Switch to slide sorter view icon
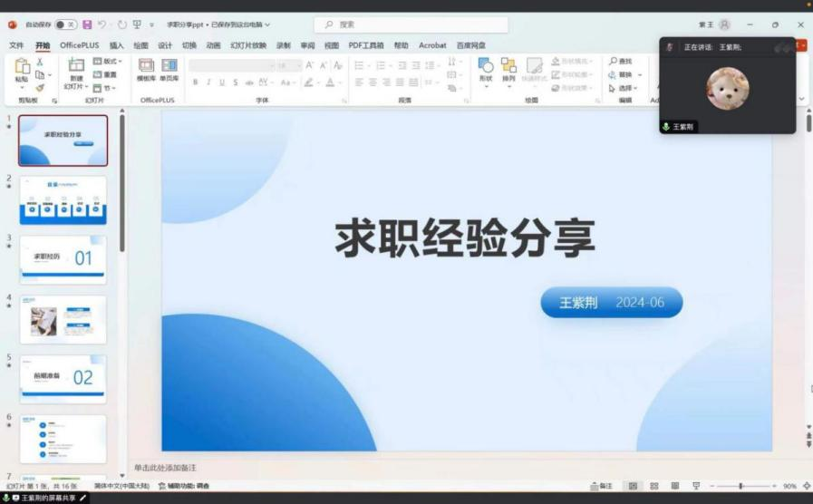Viewport: 813px width, 504px height. pyautogui.click(x=653, y=487)
